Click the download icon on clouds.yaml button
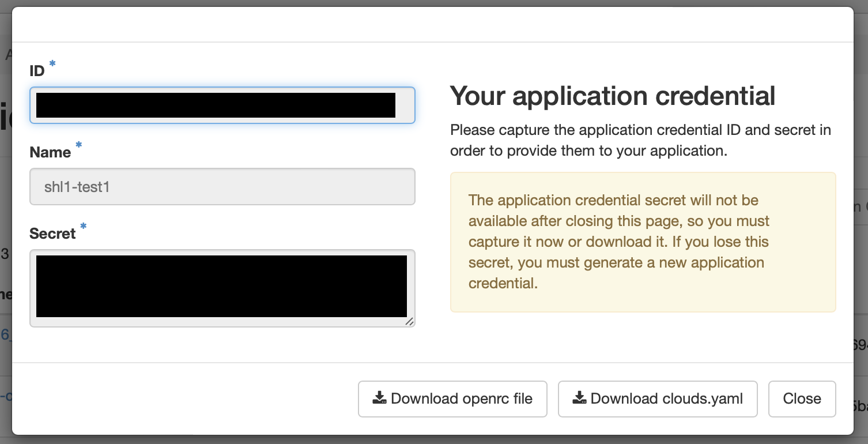This screenshot has height=444, width=868. click(579, 398)
